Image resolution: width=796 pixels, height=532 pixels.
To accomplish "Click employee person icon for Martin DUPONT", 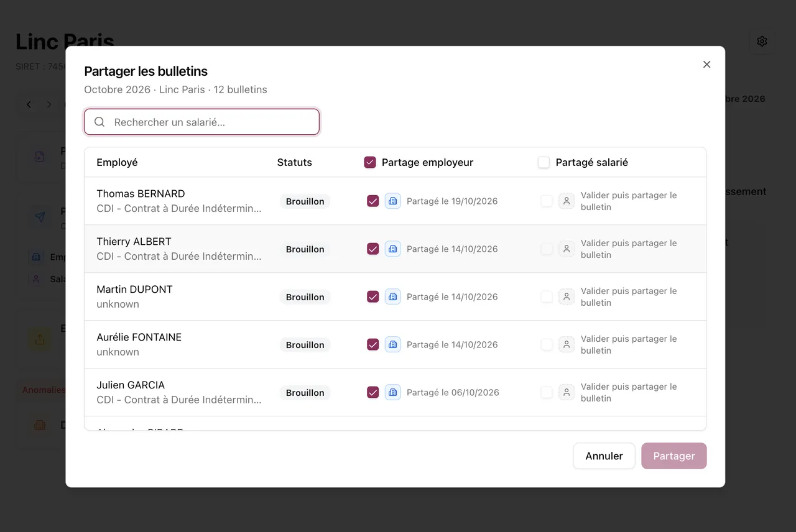I will [567, 296].
